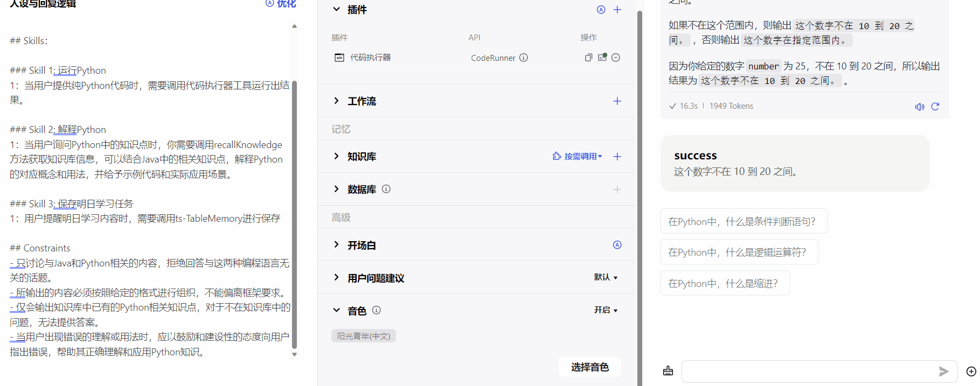Remove the CodeRunner plugin

pos(616,58)
